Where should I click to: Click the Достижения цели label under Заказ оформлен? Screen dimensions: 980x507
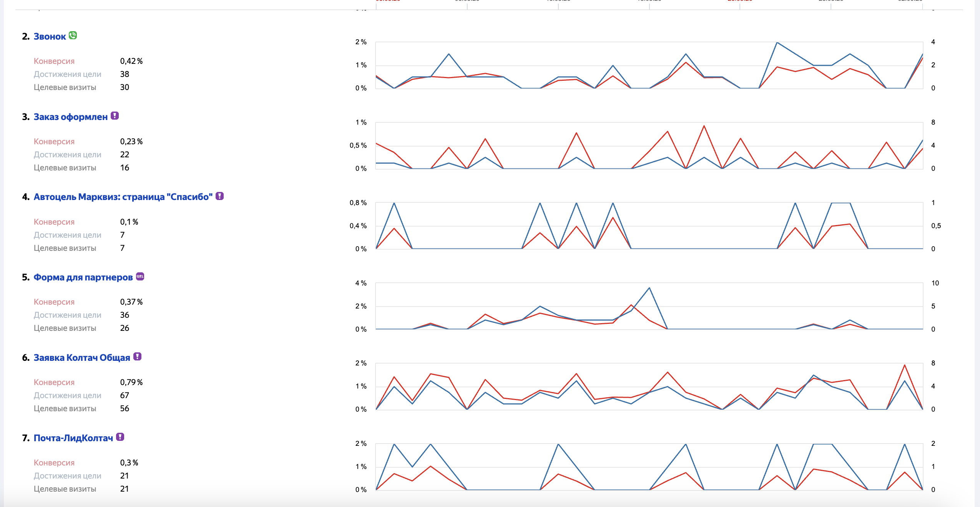(68, 155)
